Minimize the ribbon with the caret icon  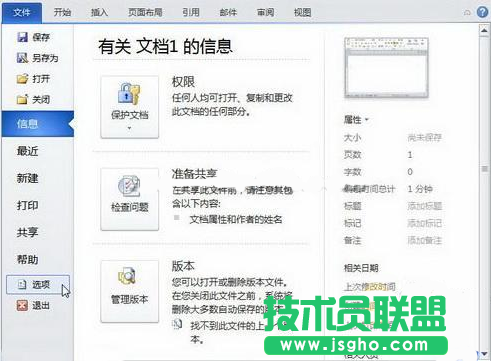coord(467,13)
